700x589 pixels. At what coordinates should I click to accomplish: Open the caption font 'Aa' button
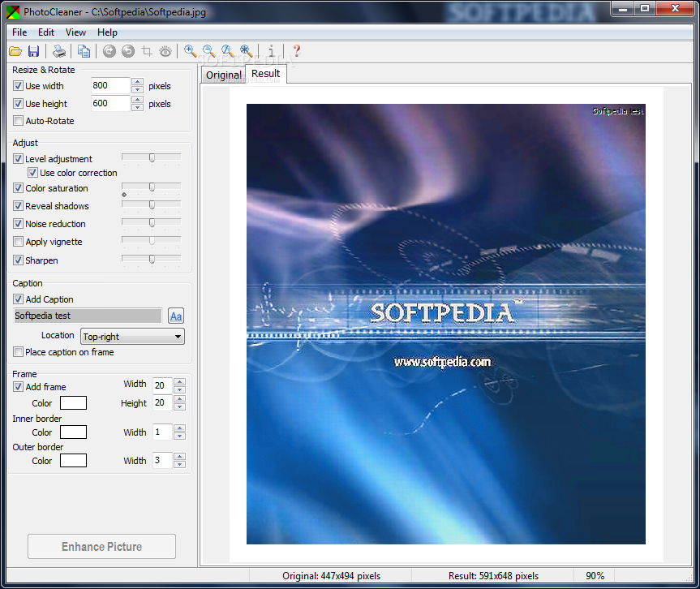pos(176,316)
